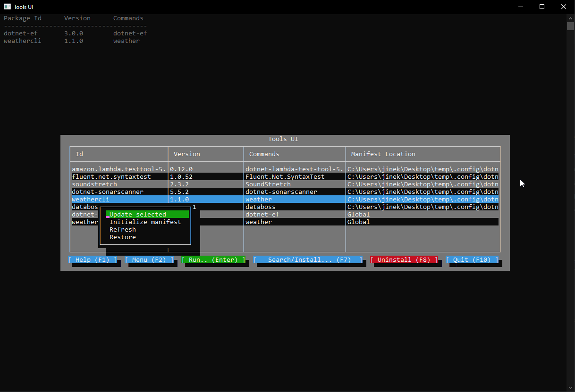Maximize the Tools UI window

pos(542,7)
